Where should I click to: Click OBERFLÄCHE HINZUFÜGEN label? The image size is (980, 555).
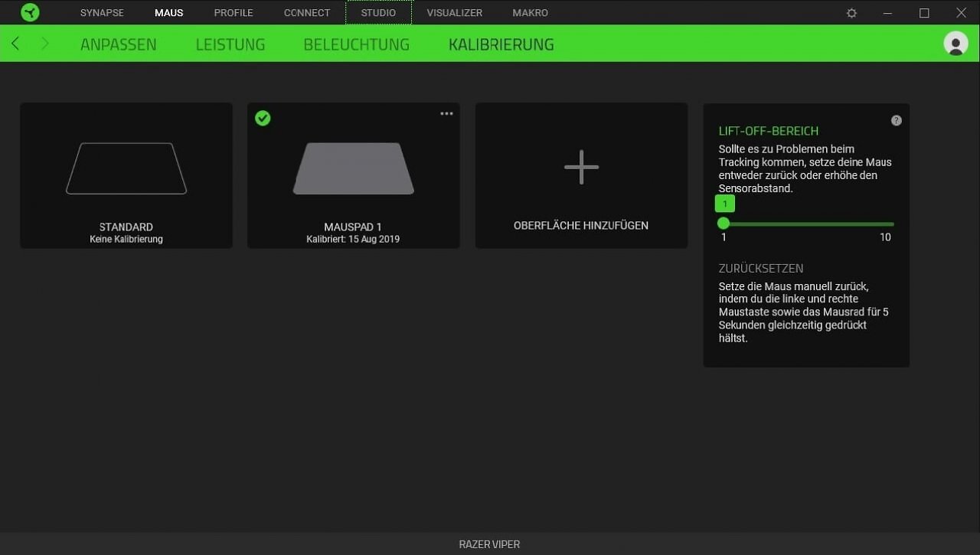point(581,226)
